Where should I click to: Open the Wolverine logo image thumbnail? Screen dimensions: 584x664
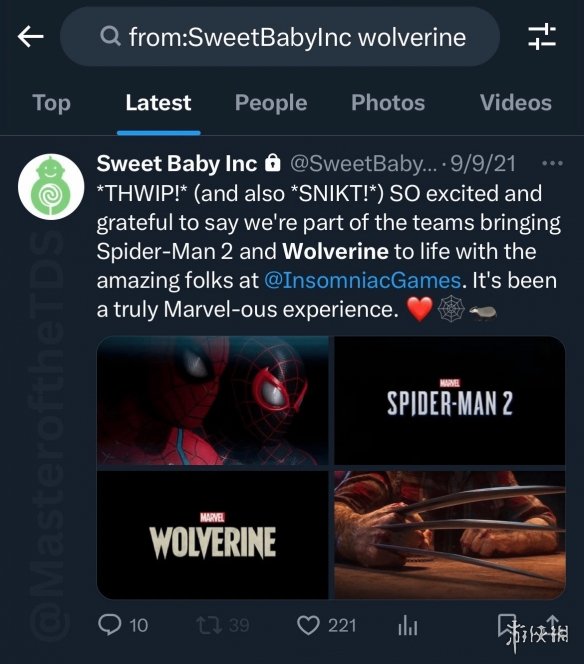tap(213, 534)
